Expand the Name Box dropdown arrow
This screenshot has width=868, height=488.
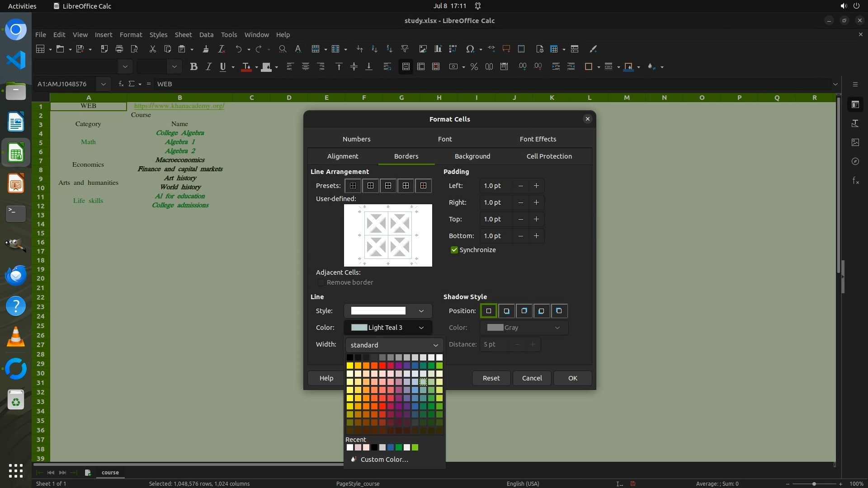104,84
